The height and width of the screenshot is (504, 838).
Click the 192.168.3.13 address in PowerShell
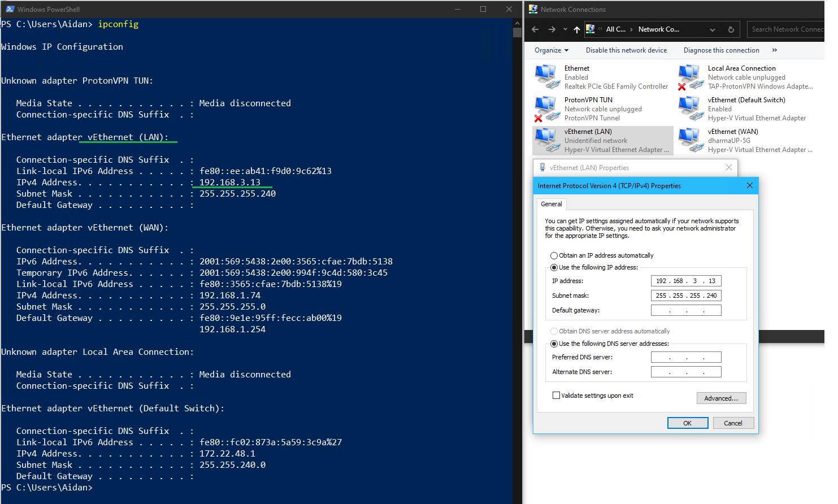tap(230, 183)
